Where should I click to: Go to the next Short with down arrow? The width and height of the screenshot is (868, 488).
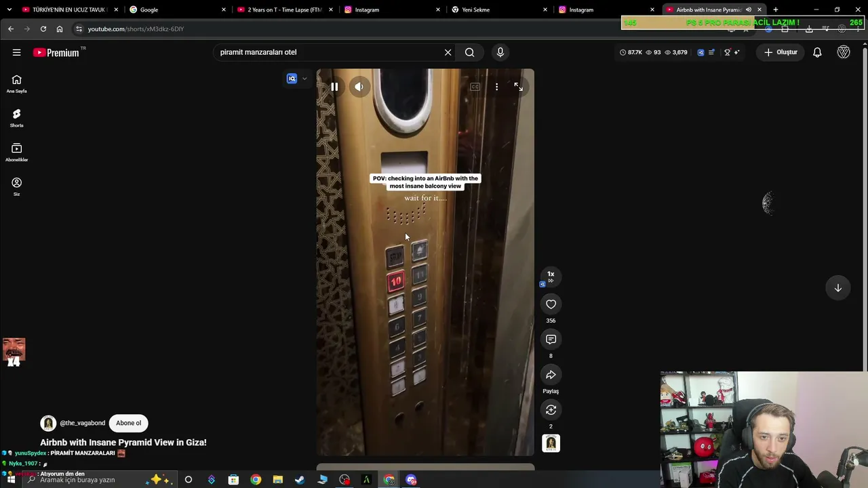[x=838, y=288]
